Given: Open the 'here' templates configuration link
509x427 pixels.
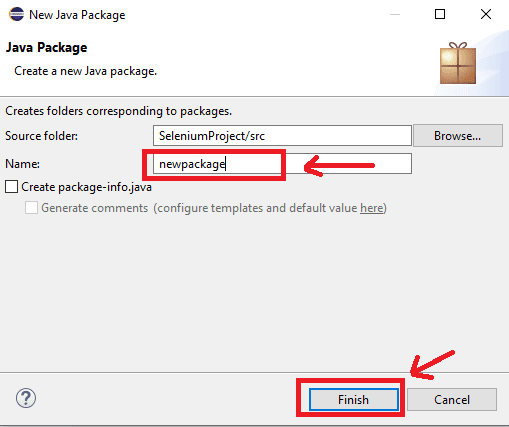Looking at the screenshot, I should click(372, 208).
